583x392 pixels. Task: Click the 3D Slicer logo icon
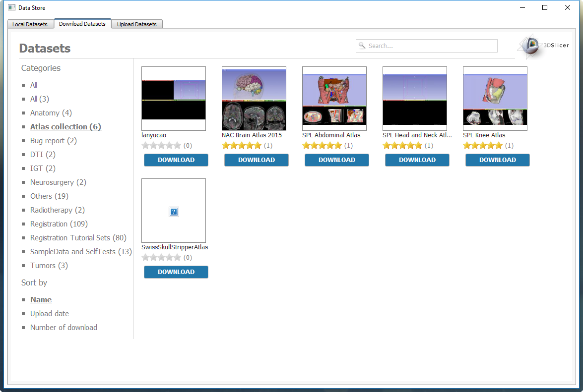pyautogui.click(x=532, y=46)
